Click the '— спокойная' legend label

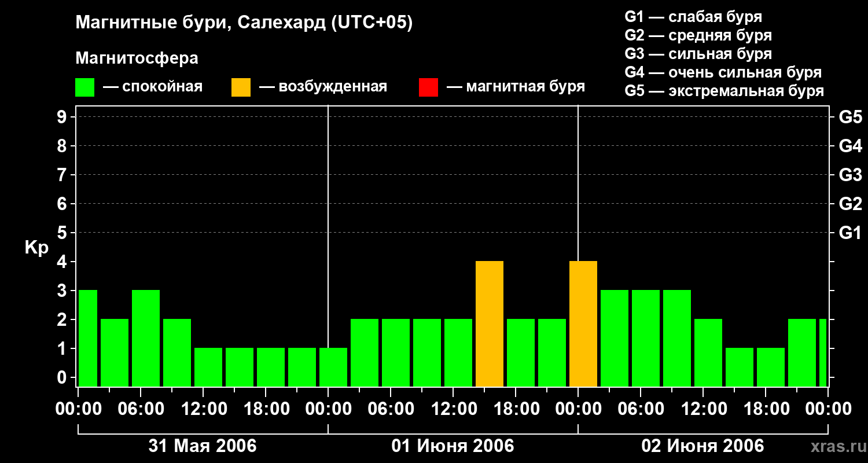[x=153, y=87]
